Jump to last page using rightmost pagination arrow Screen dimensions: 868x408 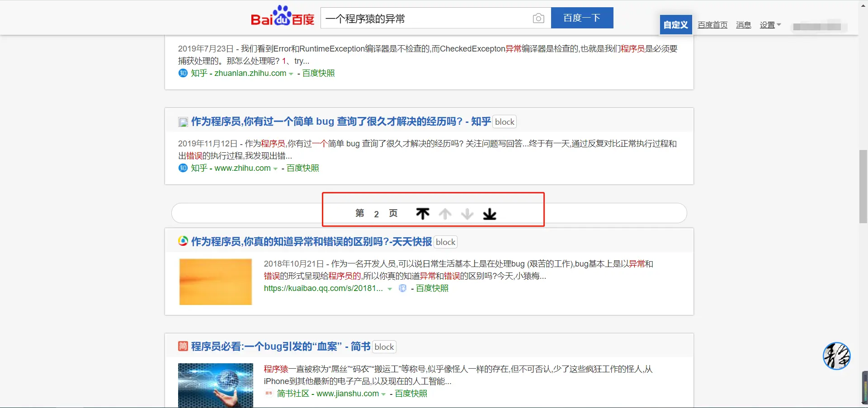(x=490, y=214)
